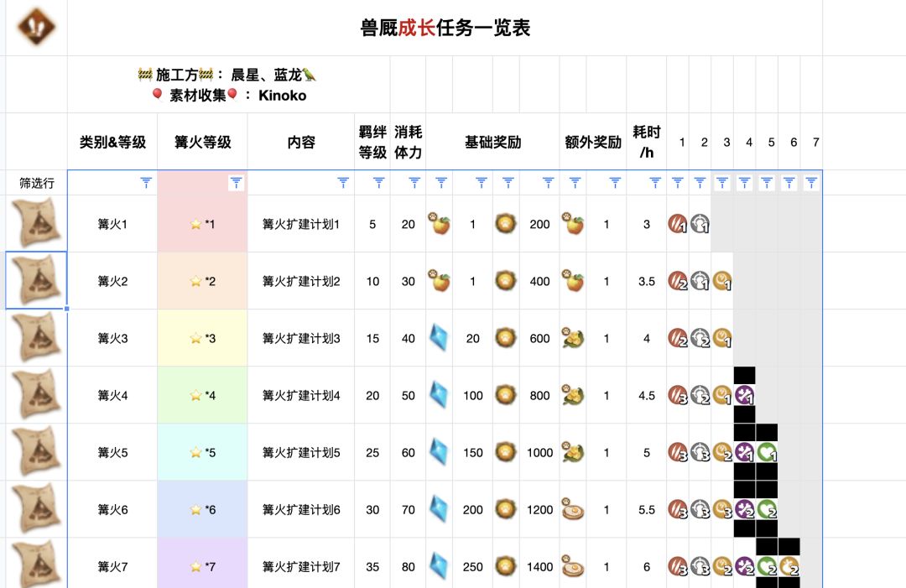Click the 基础奖励 column header

(x=493, y=142)
